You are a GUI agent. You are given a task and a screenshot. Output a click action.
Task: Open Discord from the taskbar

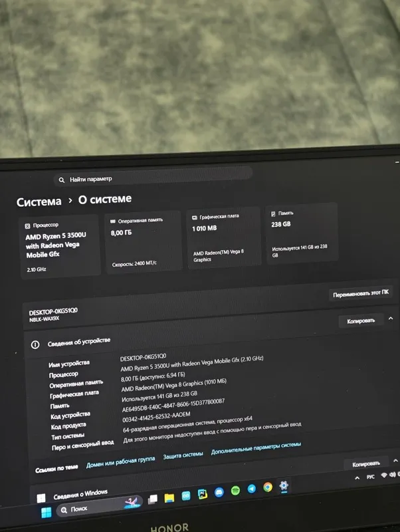pyautogui.click(x=219, y=491)
